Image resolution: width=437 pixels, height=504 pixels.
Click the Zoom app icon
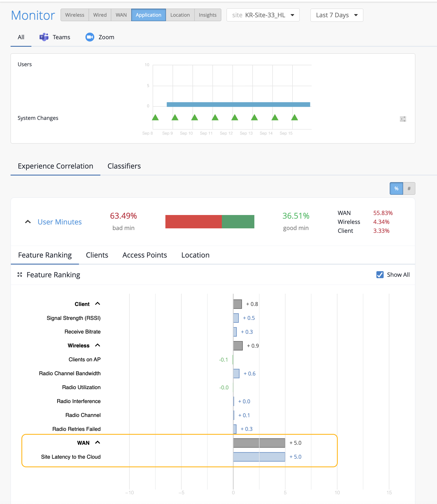pos(90,37)
